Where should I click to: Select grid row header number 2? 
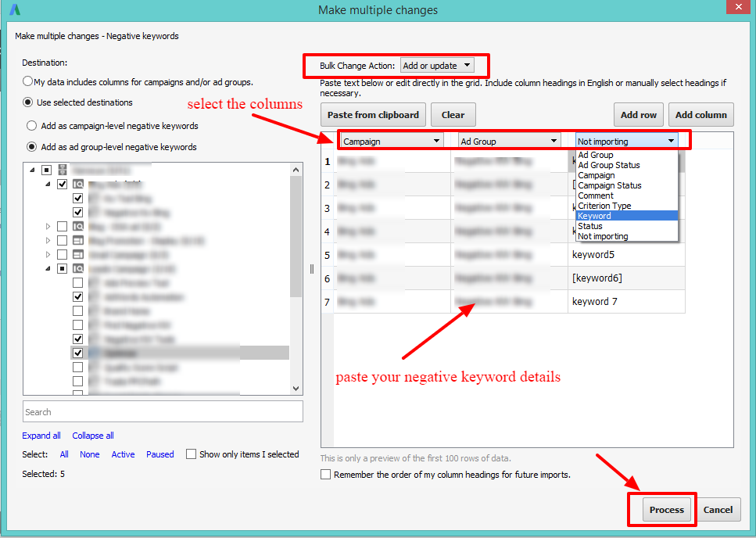click(x=328, y=185)
